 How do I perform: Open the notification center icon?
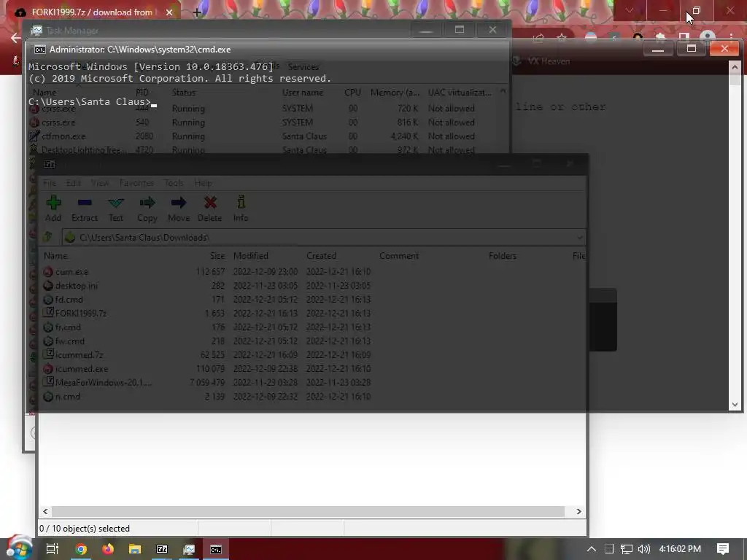pos(723,549)
